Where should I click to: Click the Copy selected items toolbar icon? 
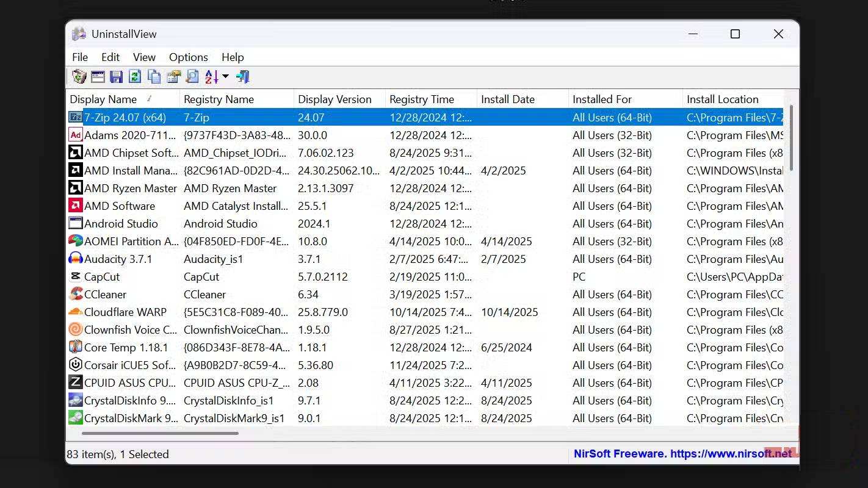coord(154,77)
